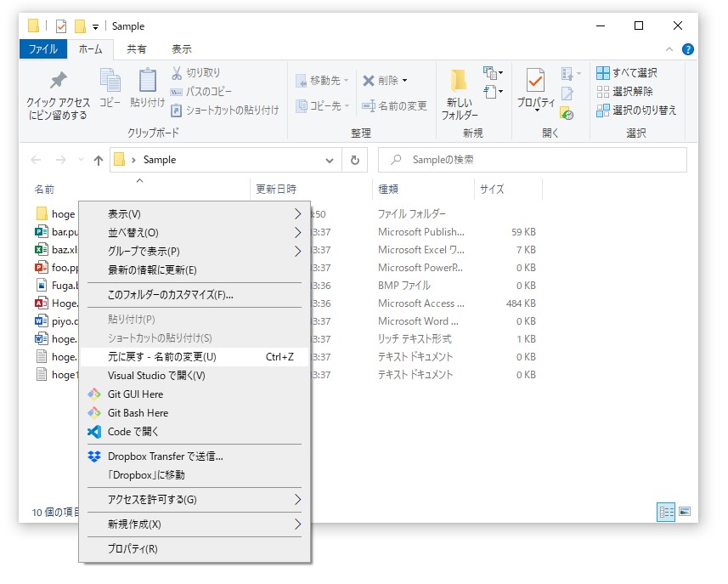The width and height of the screenshot is (728, 584).
Task: Click the refresh icon beside the address bar
Action: [x=355, y=160]
